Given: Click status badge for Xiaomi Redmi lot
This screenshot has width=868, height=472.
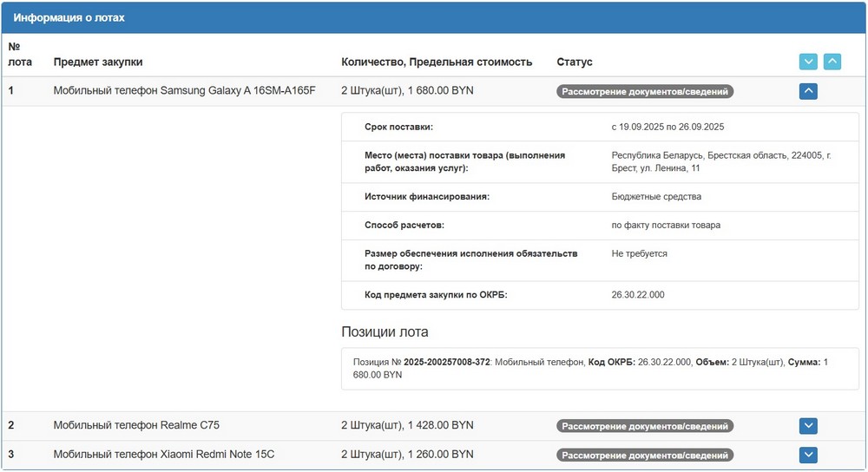Looking at the screenshot, I should [x=645, y=455].
